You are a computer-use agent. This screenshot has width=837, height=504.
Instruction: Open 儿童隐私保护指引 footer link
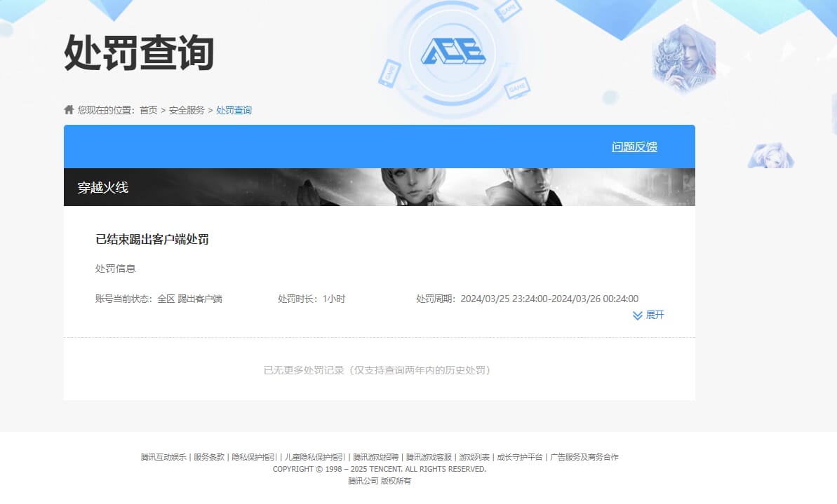pyautogui.click(x=315, y=457)
